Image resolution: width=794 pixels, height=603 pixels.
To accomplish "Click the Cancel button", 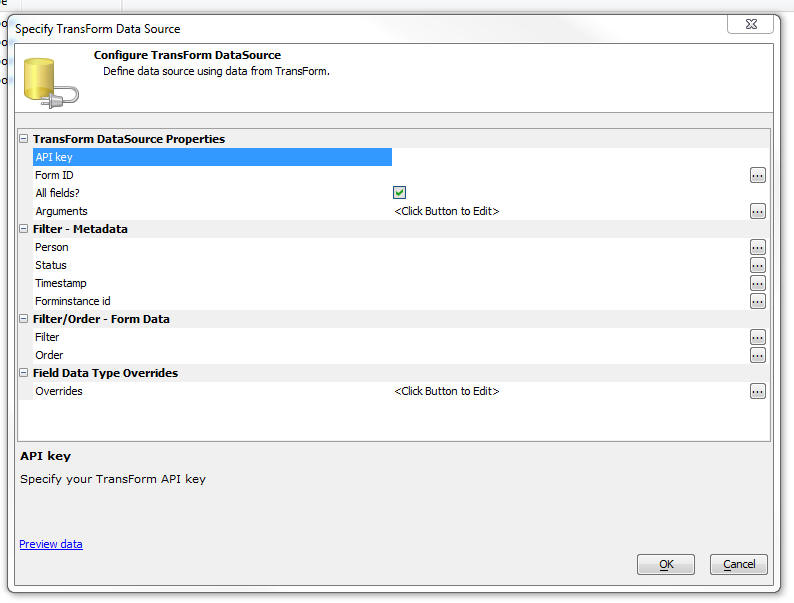I will click(x=738, y=564).
